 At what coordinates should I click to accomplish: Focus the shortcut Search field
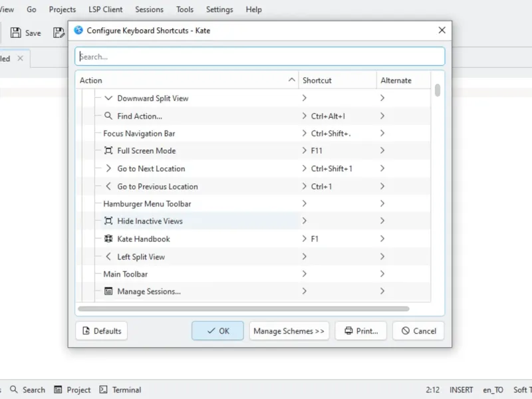tap(260, 57)
